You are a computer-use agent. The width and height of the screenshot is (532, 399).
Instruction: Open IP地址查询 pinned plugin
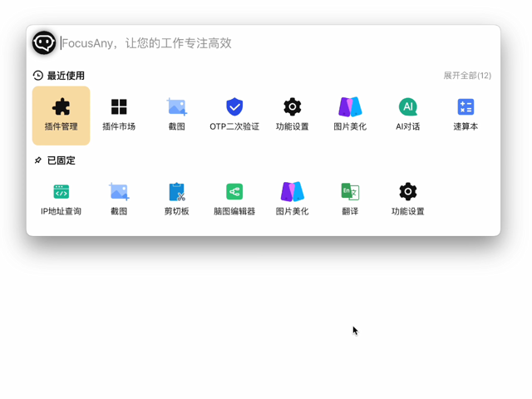pos(61,200)
